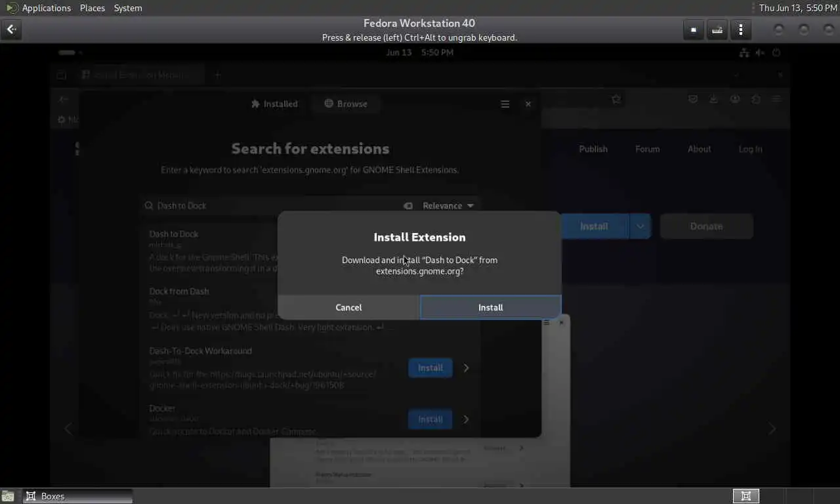The width and height of the screenshot is (840, 504).
Task: Switch to the Browse tab
Action: pos(346,104)
